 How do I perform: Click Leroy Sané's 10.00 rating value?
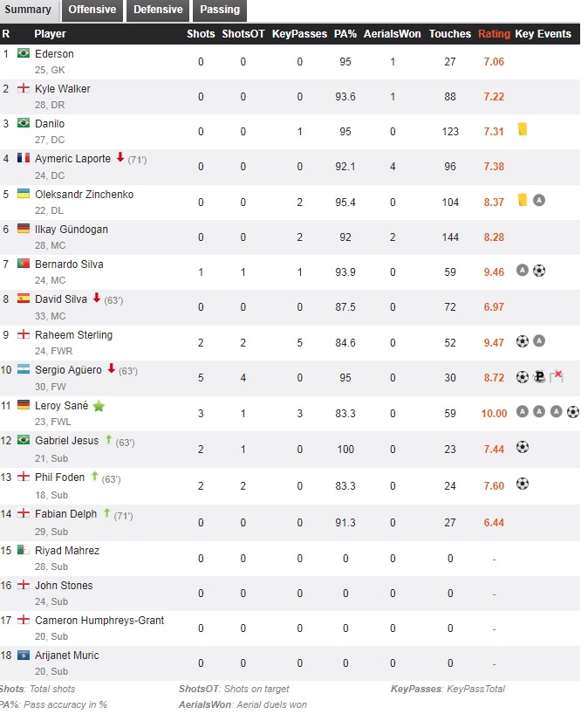pyautogui.click(x=494, y=413)
